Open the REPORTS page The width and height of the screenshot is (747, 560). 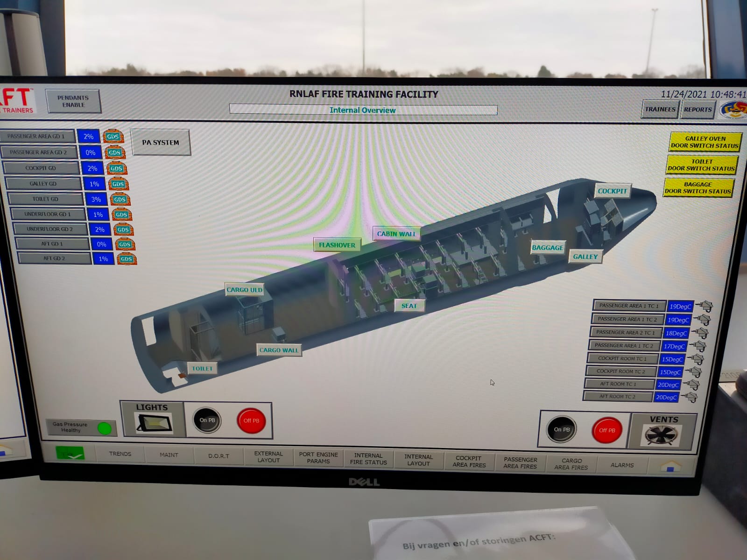tap(698, 110)
